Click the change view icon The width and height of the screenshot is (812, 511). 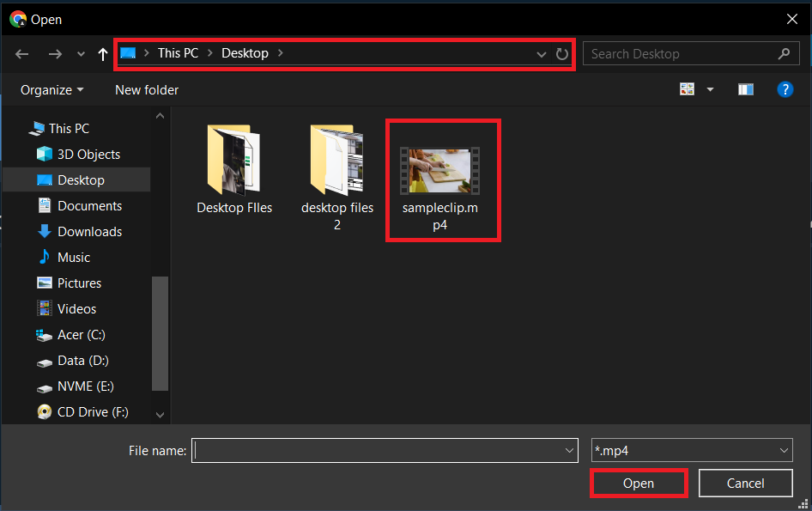tap(686, 88)
